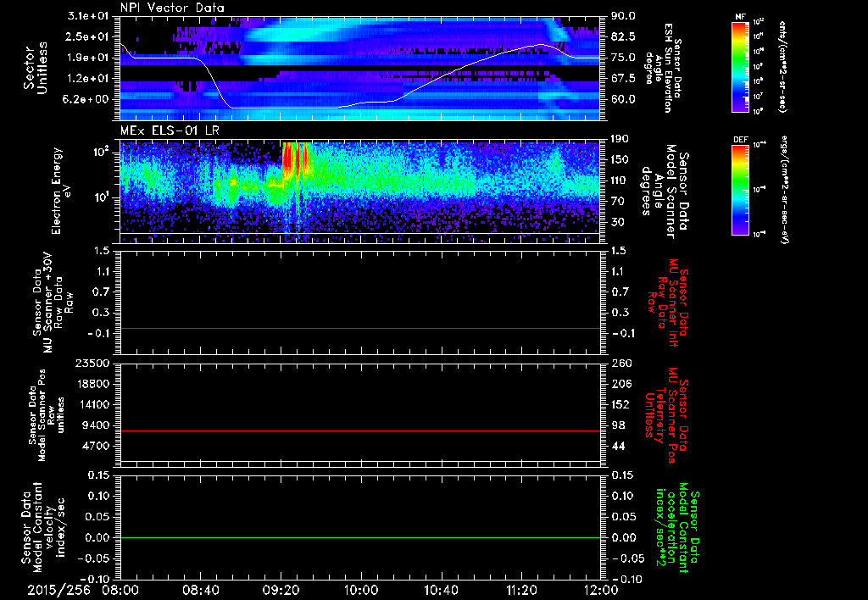Click the 2.5e+01 sector tick label
The image size is (868, 600).
click(x=88, y=36)
